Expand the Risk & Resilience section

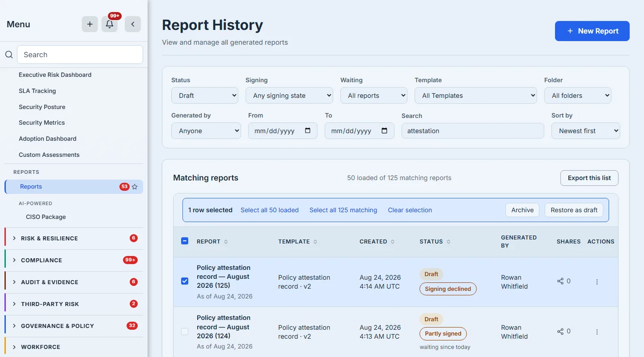[x=74, y=238]
